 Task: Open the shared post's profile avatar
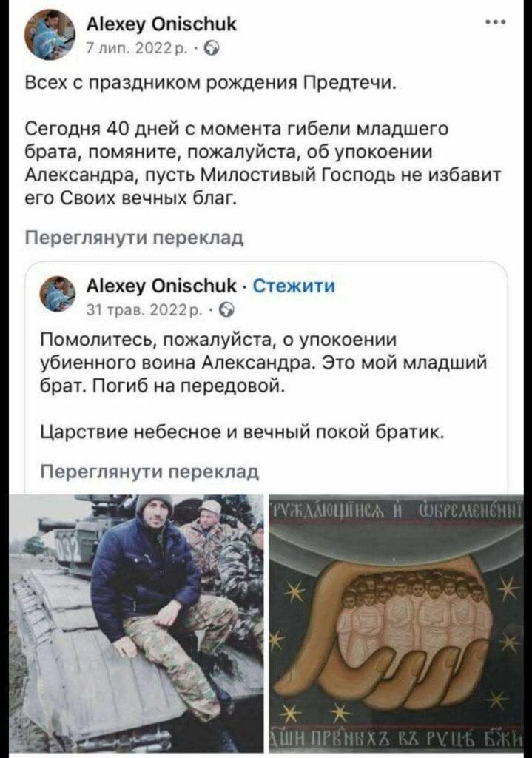coord(58,294)
